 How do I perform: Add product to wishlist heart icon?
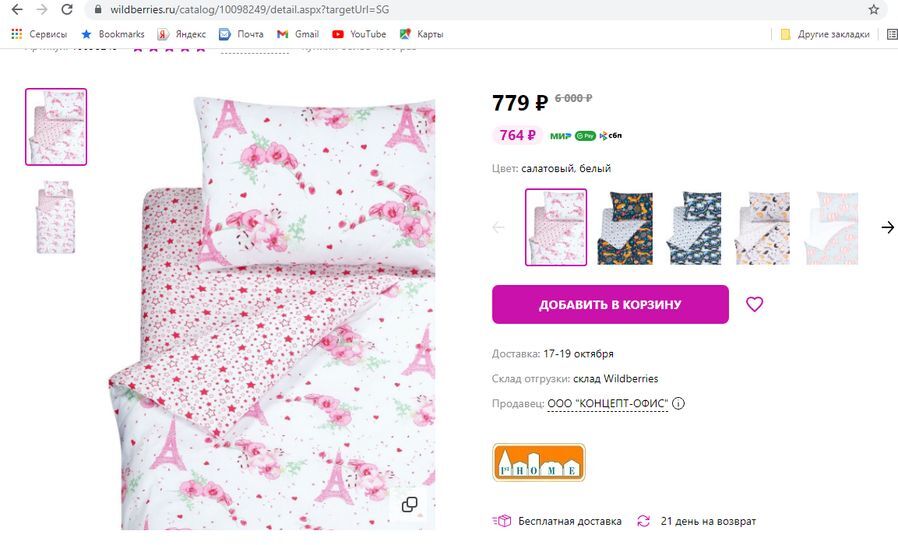click(x=754, y=304)
